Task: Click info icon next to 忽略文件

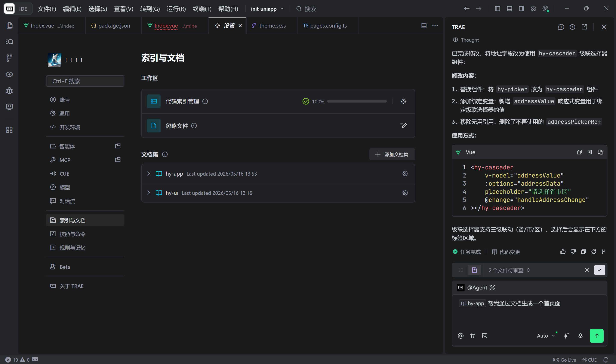Action: [194, 126]
